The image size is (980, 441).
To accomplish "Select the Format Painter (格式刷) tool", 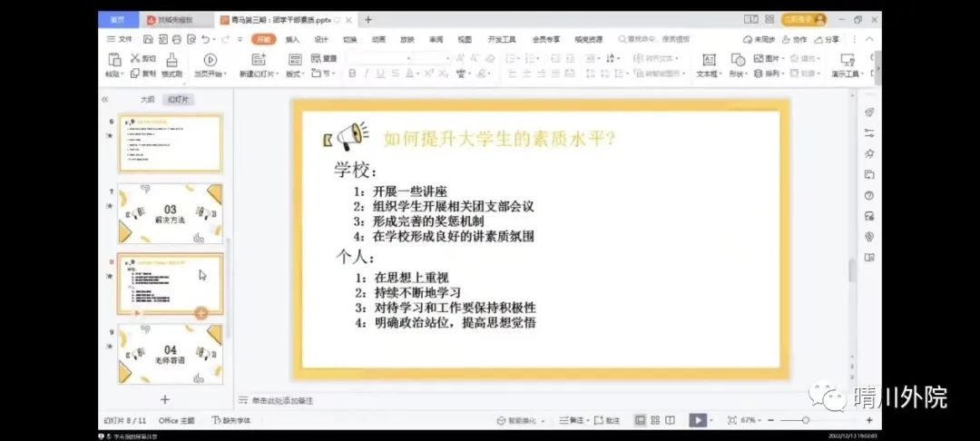I will 171,60.
